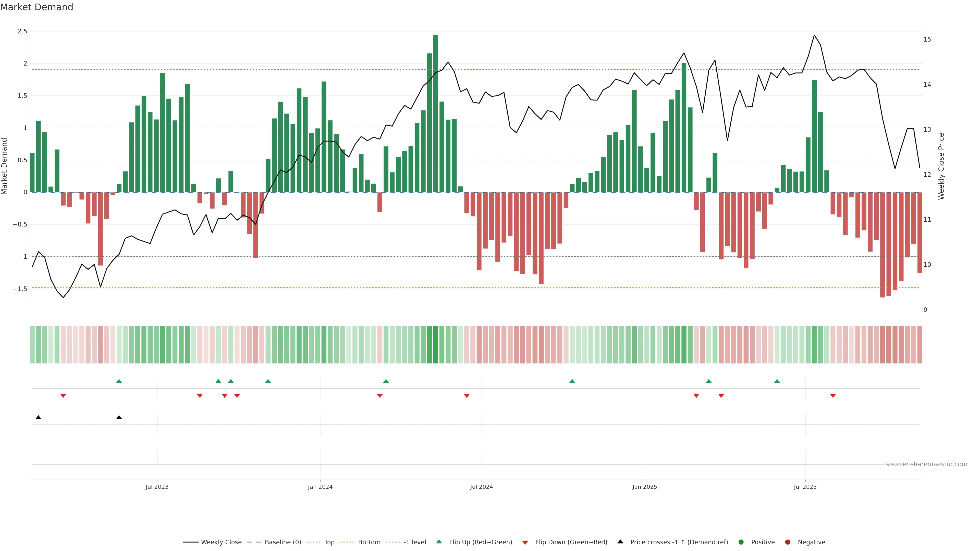Screen dimensions: 980x551
Task: Click the first black price-cross triangle marker
Action: point(39,418)
